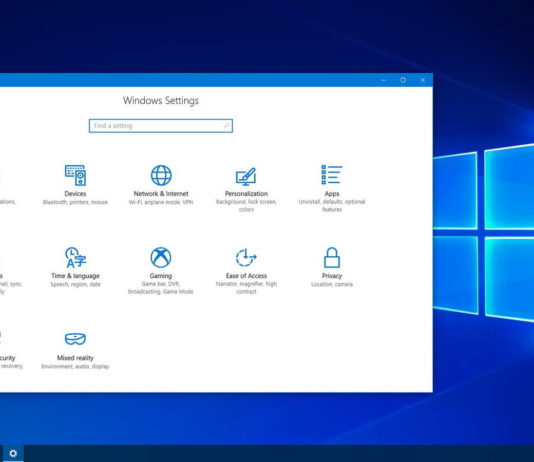Click the Apps label
Image resolution: width=534 pixels, height=462 pixels.
(x=332, y=194)
